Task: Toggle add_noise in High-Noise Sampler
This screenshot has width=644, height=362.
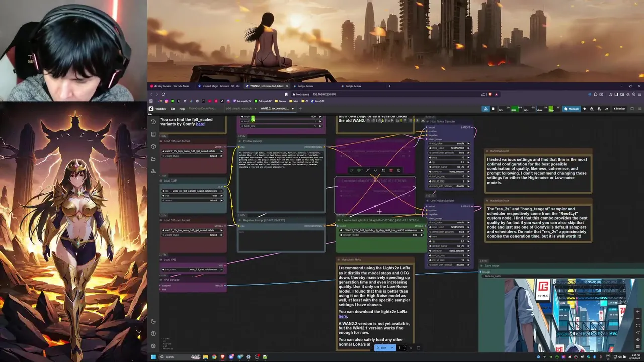Action: 449,143
